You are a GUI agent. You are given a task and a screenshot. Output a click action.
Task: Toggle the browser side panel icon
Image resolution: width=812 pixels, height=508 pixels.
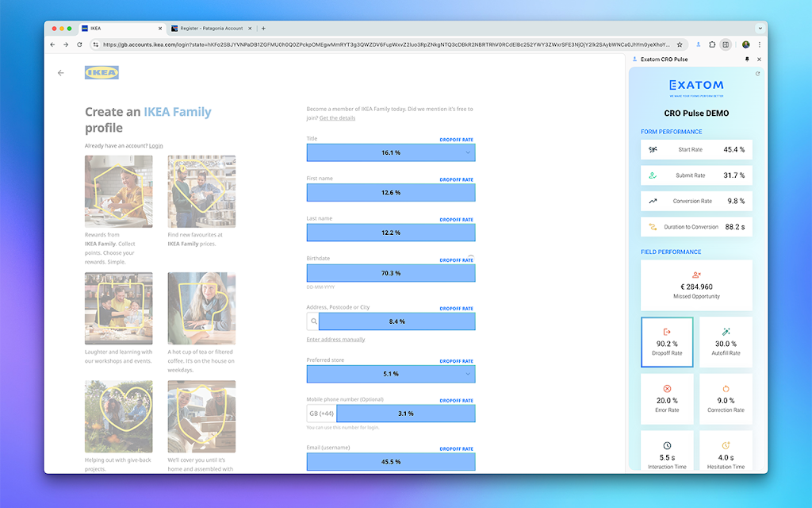click(726, 44)
